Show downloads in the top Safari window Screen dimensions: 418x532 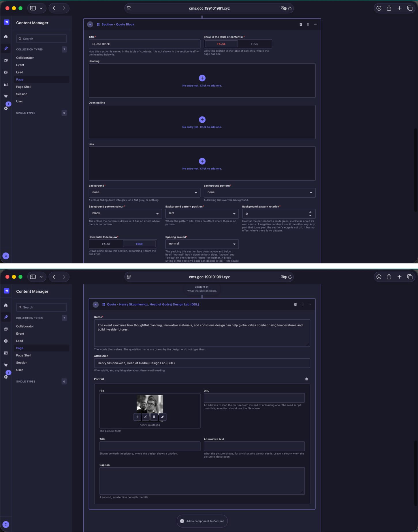point(379,8)
